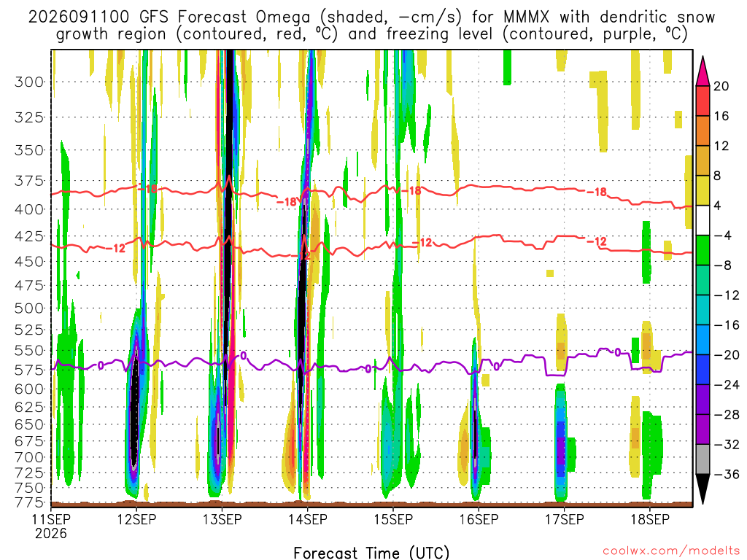Click the Forecast Time (UTC) axis title
This screenshot has width=747, height=560.
tap(371, 553)
